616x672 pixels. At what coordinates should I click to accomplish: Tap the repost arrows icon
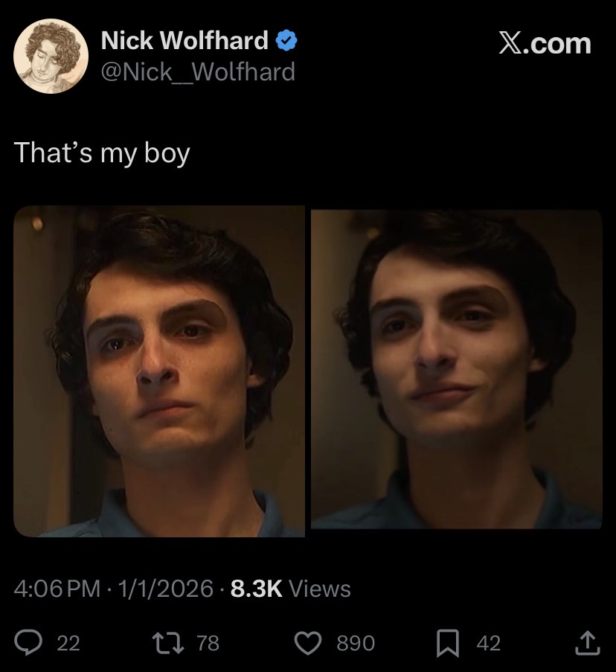pos(168,643)
